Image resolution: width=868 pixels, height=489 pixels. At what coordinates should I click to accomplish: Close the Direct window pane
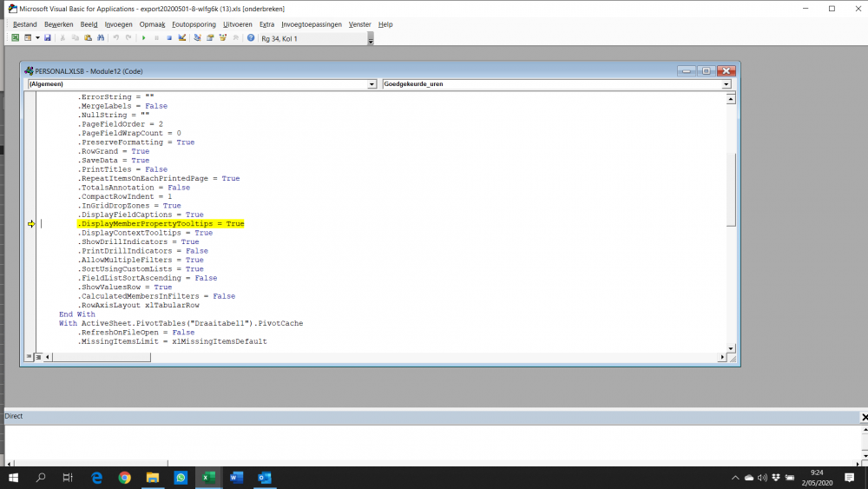tap(864, 417)
